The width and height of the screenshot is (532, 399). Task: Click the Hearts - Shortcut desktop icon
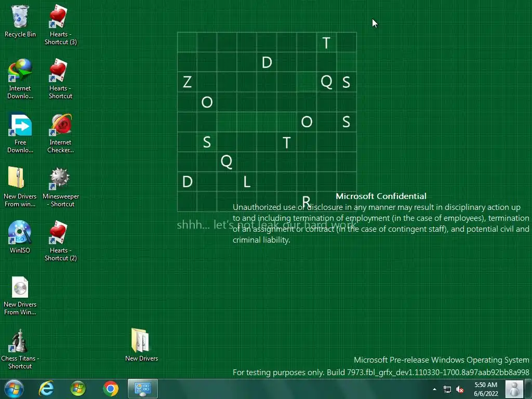[60, 79]
